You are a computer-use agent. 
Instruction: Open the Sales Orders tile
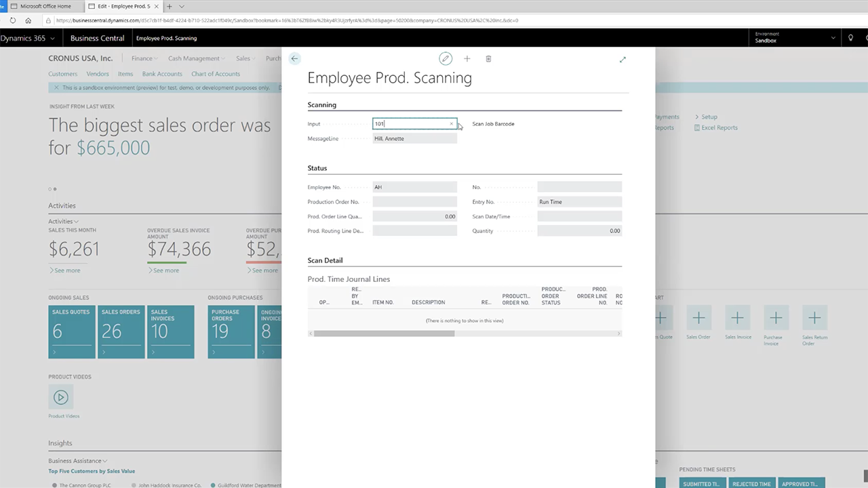click(x=121, y=331)
